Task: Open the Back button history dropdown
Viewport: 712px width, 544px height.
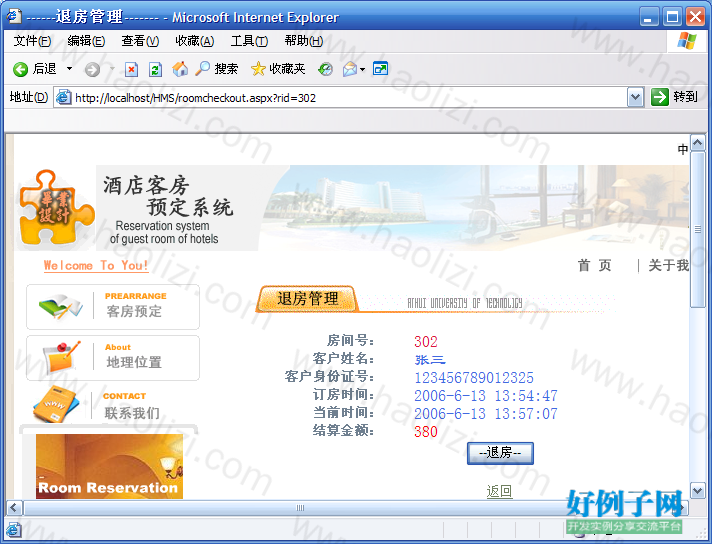Action: [69, 69]
